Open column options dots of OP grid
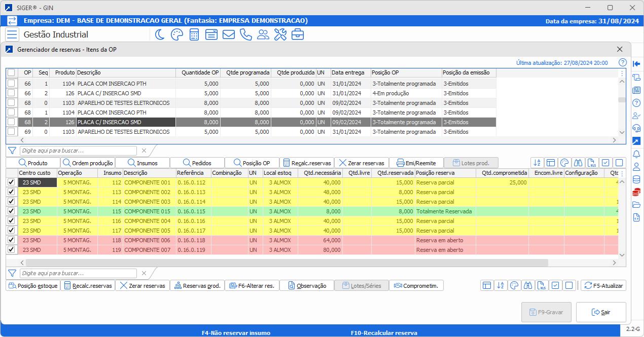 622,73
